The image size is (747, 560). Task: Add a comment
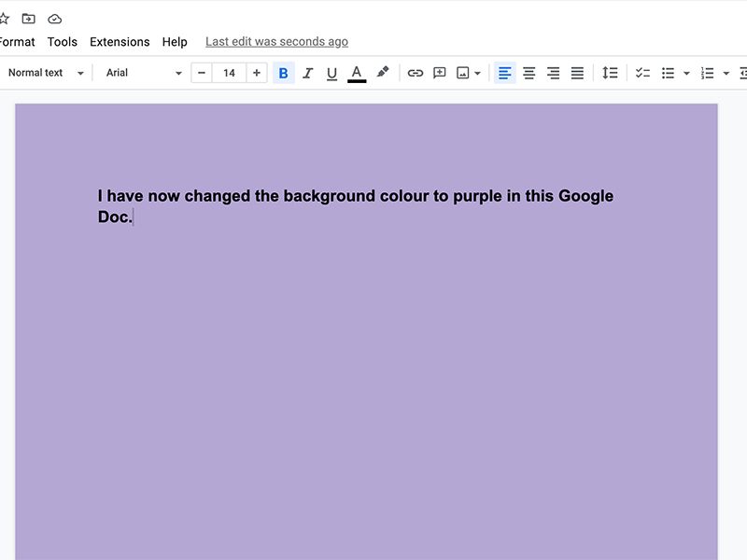(x=443, y=73)
